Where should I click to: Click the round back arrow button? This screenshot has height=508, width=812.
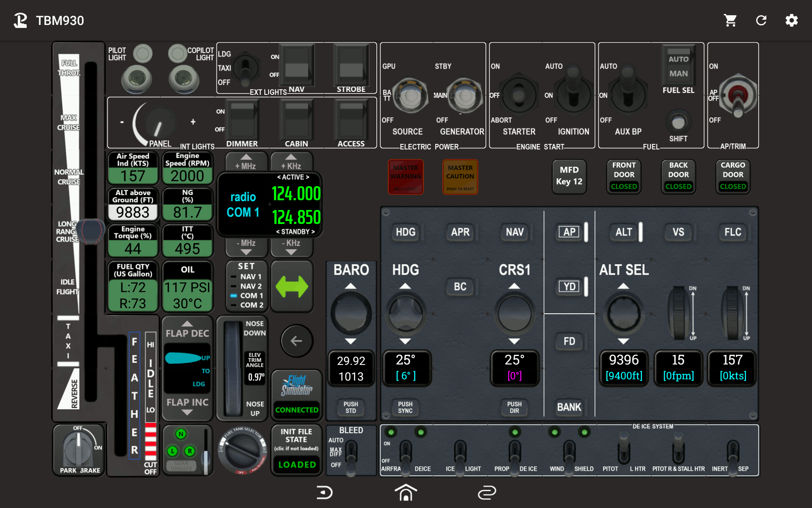[x=296, y=341]
